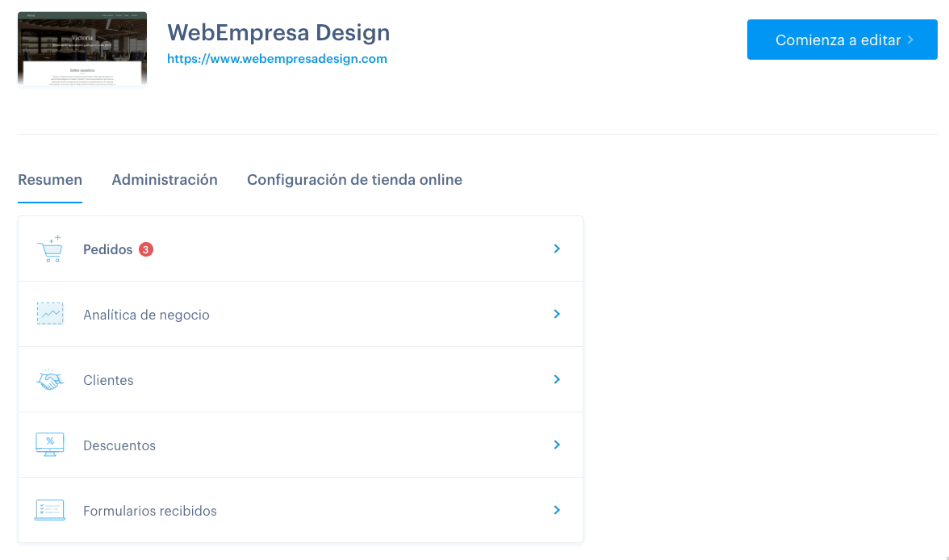Viewport: 949px width, 560px height.
Task: Click the red badge showing 3 orders
Action: (x=146, y=249)
